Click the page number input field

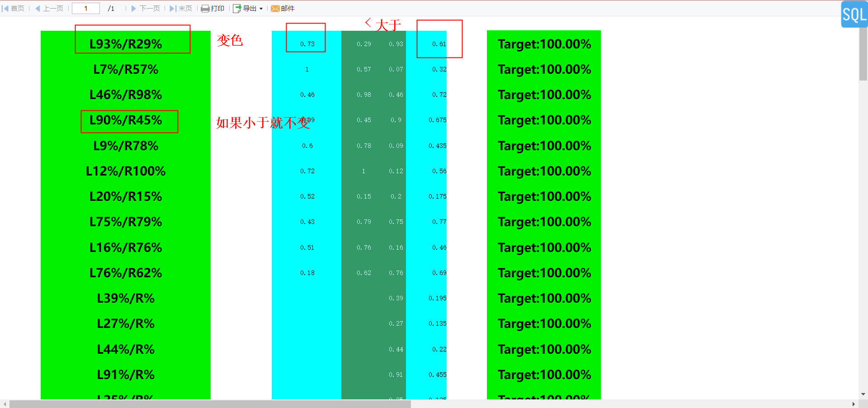point(86,8)
